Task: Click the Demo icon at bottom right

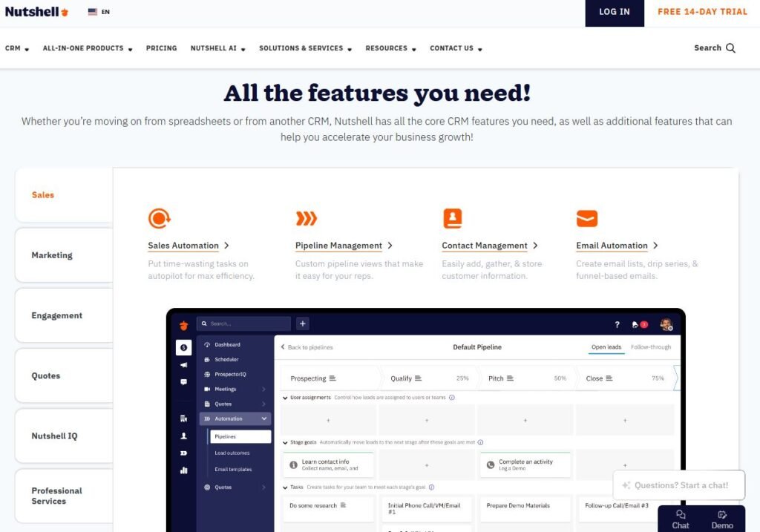Action: click(722, 515)
